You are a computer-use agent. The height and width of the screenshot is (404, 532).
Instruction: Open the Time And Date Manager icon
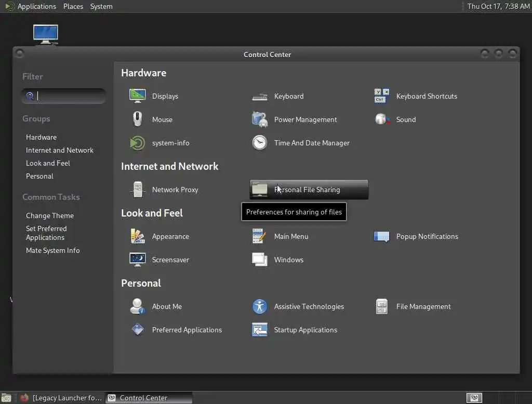(x=260, y=142)
